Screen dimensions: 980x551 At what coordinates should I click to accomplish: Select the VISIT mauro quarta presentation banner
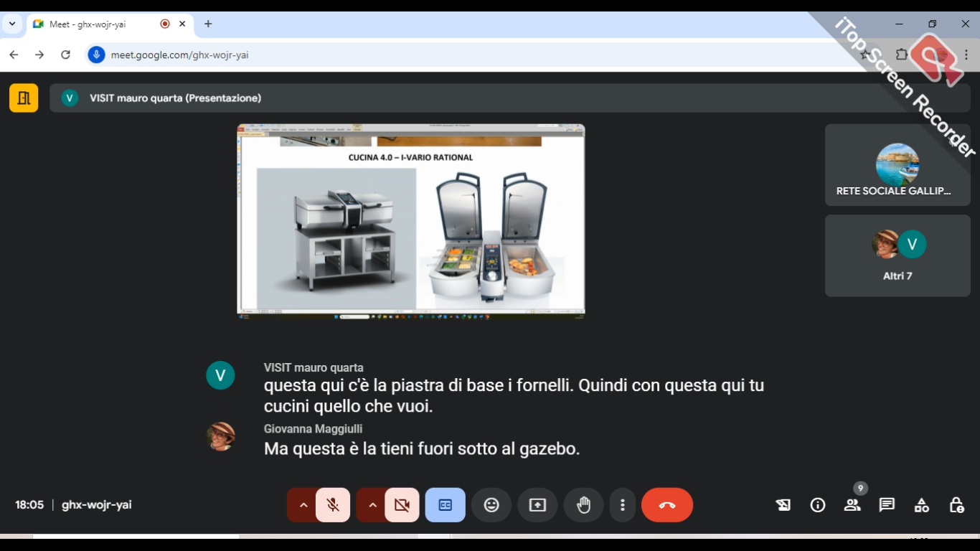tap(510, 98)
